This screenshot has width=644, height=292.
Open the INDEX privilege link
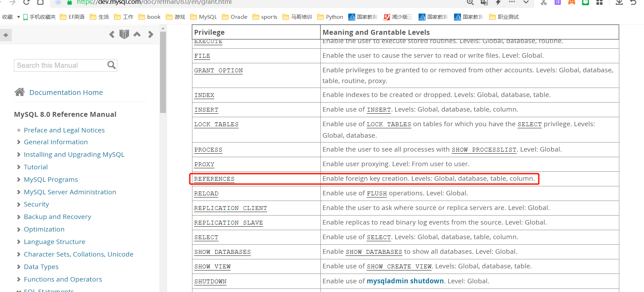pos(204,95)
